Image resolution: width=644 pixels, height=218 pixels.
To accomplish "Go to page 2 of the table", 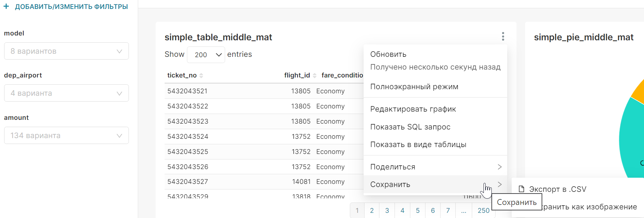I will 372,210.
